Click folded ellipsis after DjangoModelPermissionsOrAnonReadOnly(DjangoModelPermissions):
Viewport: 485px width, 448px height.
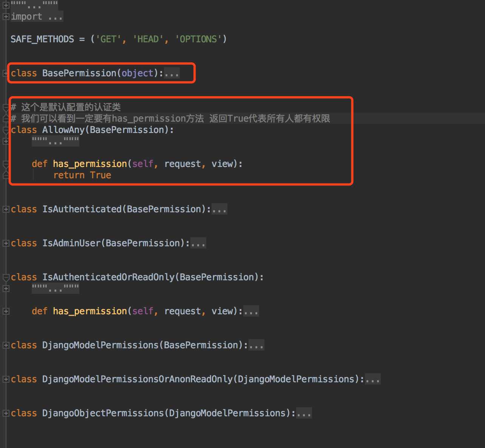[372, 379]
